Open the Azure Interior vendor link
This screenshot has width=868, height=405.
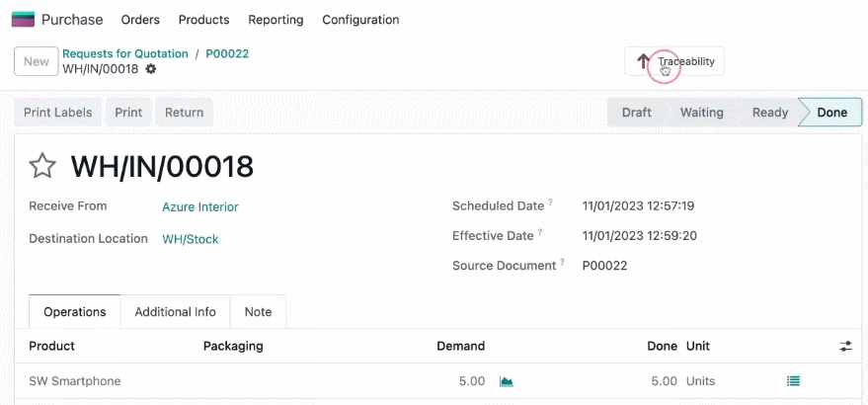(x=200, y=206)
